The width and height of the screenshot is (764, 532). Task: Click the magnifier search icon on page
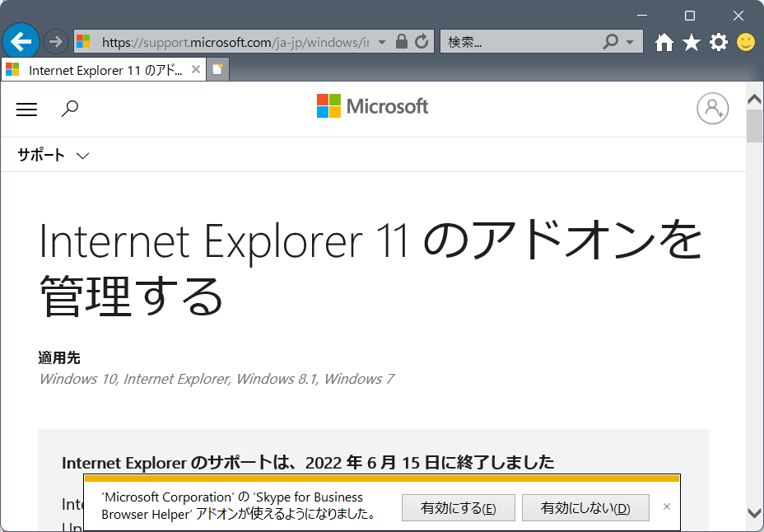pyautogui.click(x=70, y=109)
